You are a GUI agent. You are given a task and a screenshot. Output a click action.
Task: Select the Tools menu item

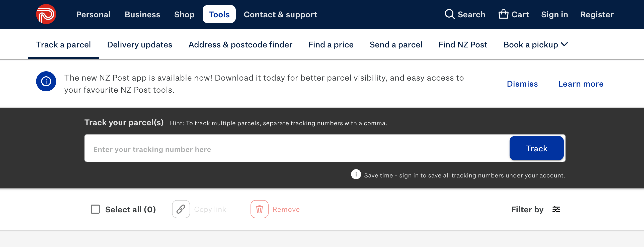(x=219, y=14)
